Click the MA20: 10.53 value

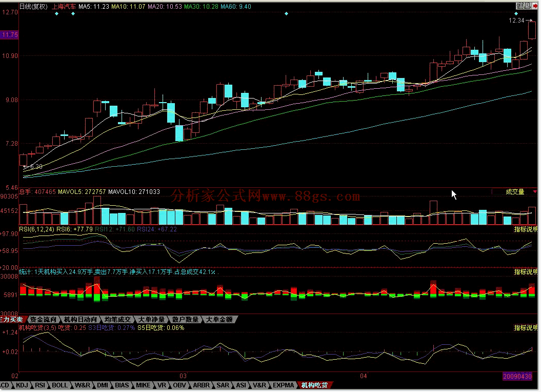click(x=165, y=7)
